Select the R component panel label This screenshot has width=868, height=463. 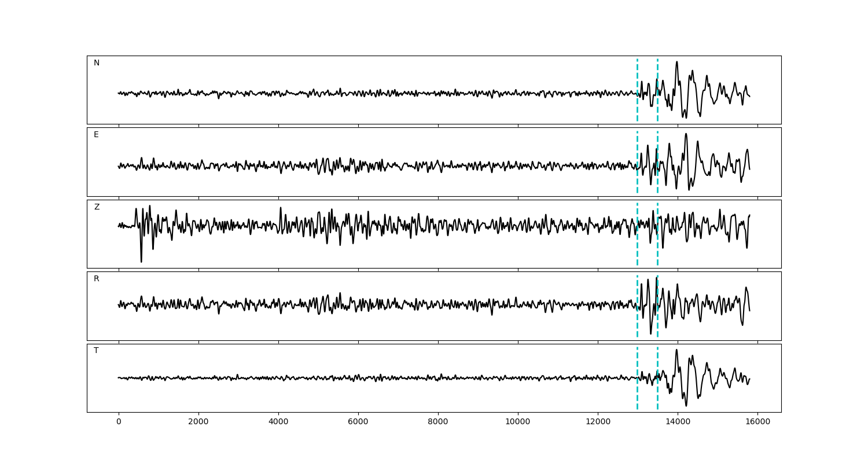[x=97, y=279]
